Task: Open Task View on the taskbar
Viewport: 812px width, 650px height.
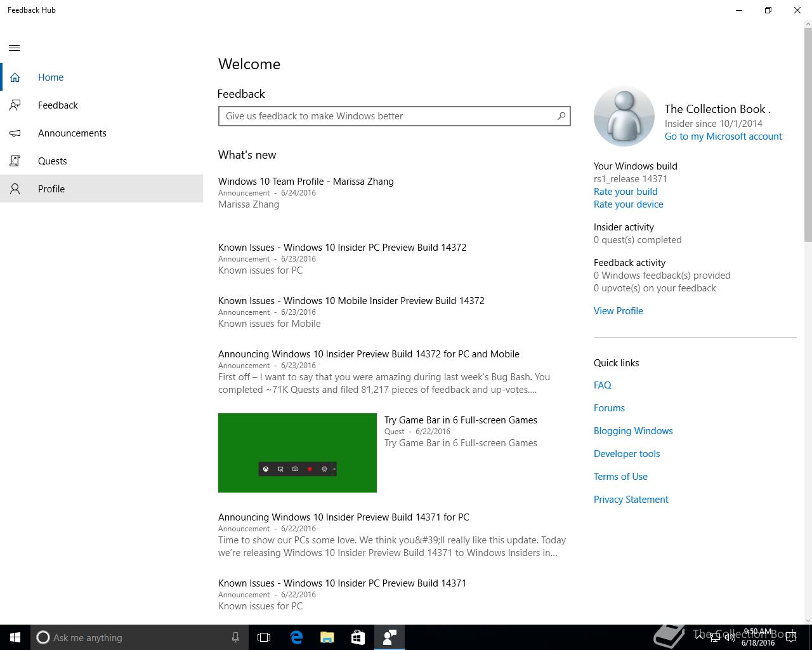Action: click(x=264, y=637)
